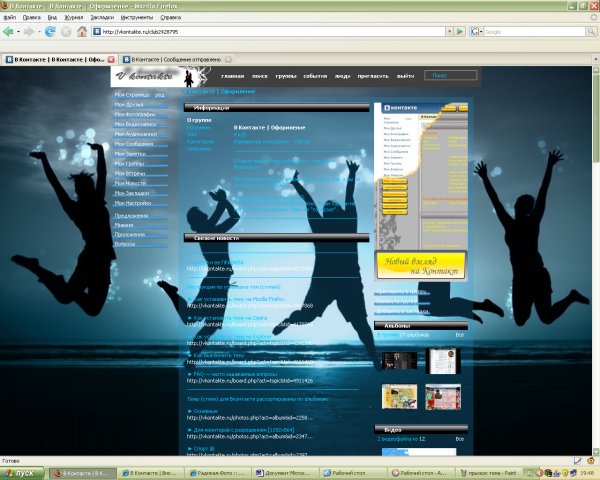Open forward history dropdown arrow
600x480 pixels.
39,32
